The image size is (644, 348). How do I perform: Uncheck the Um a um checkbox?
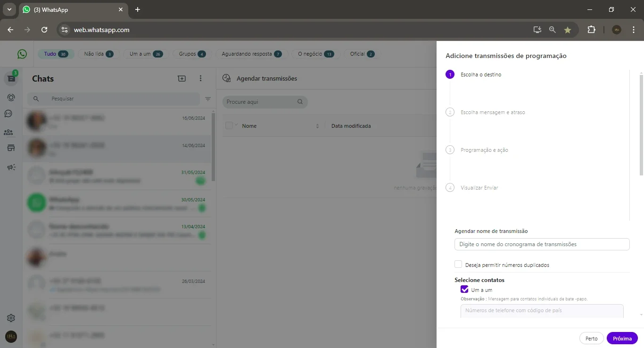click(464, 290)
